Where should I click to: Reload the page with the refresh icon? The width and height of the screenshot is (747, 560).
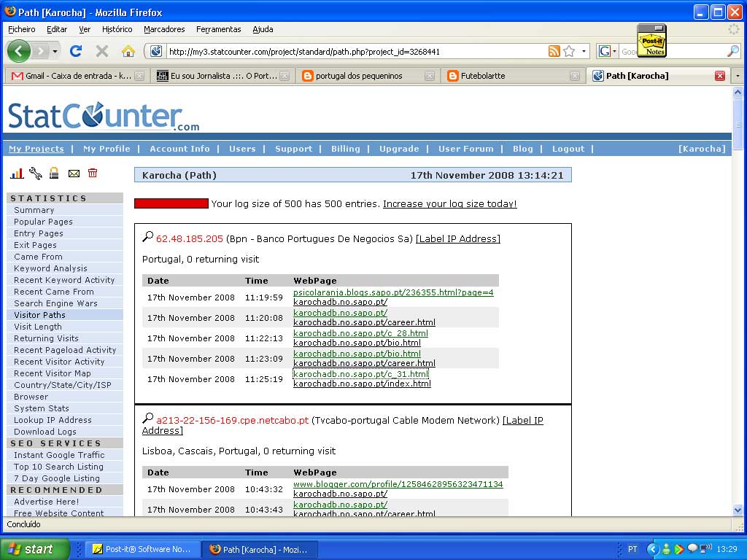click(76, 50)
